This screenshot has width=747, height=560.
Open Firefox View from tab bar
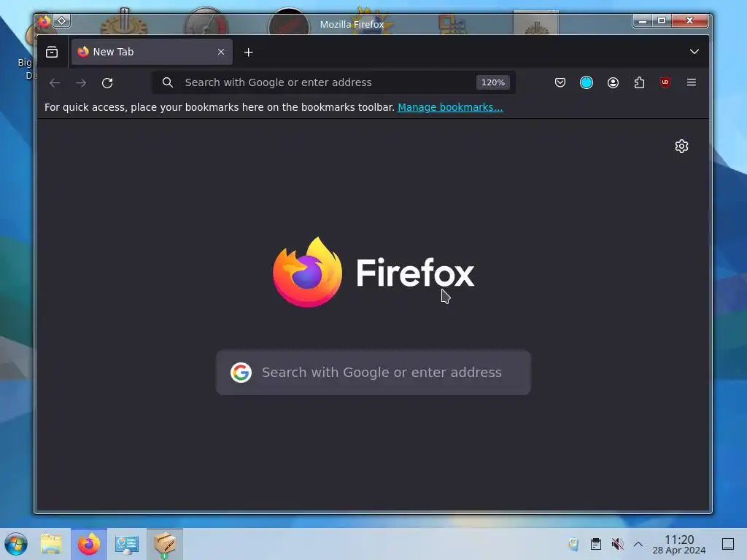[52, 52]
